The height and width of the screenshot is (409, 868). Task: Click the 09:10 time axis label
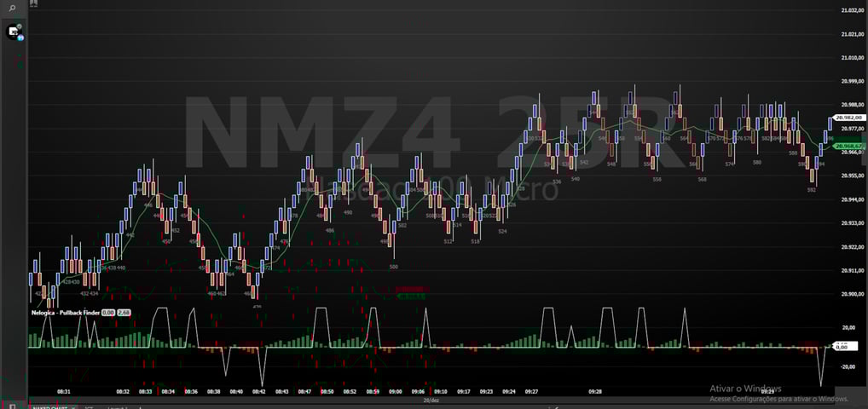click(441, 391)
